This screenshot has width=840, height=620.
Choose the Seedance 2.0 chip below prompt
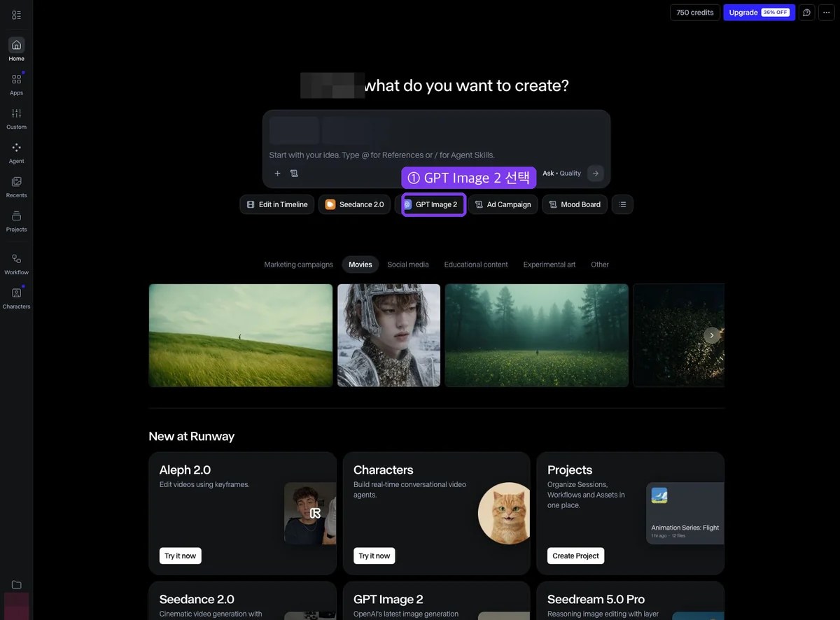point(355,204)
